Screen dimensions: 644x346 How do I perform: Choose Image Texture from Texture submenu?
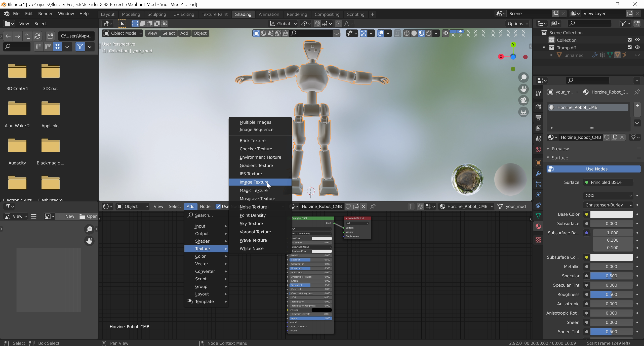(x=254, y=182)
